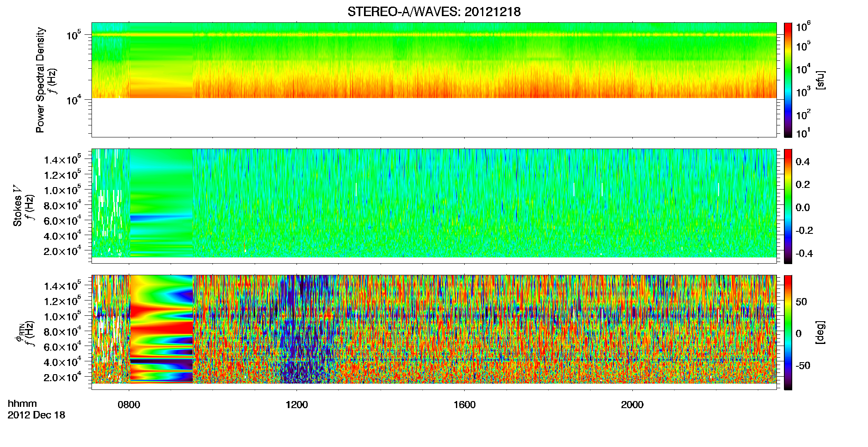This screenshot has height=447, width=868.
Task: Click the [deg] unit label
Action: pos(820,332)
